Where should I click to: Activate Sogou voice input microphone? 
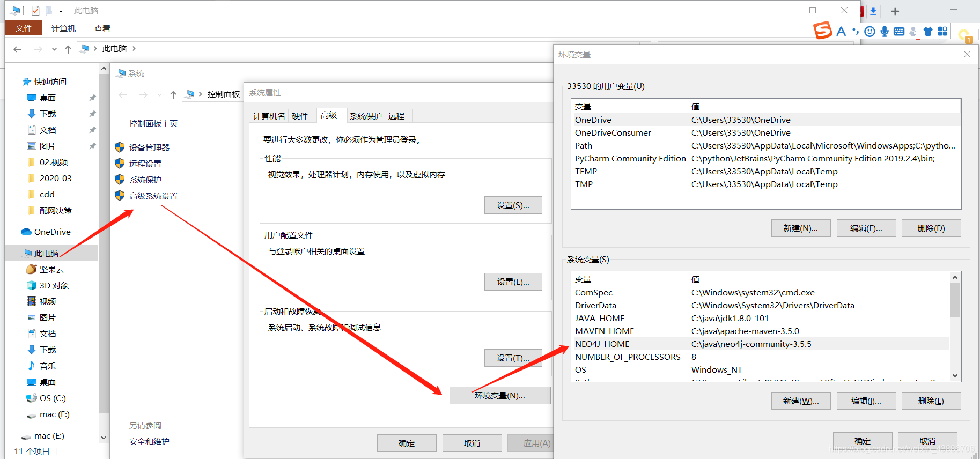click(x=885, y=32)
